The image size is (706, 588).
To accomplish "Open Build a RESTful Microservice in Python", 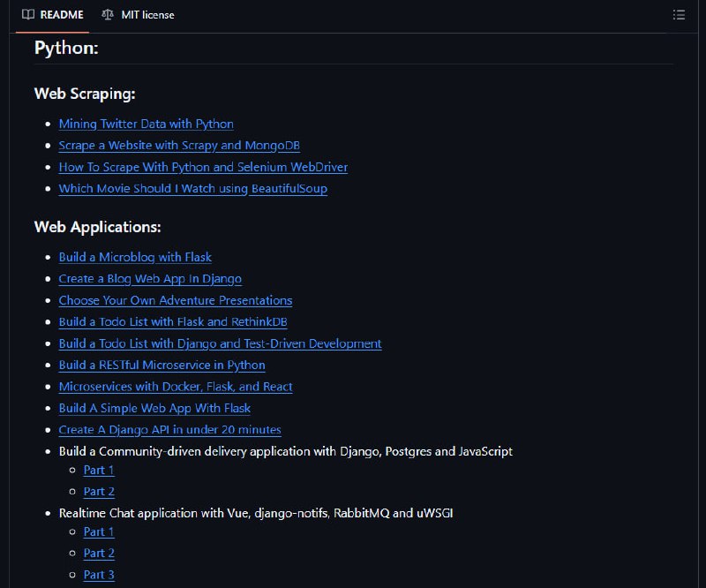I will tap(161, 366).
